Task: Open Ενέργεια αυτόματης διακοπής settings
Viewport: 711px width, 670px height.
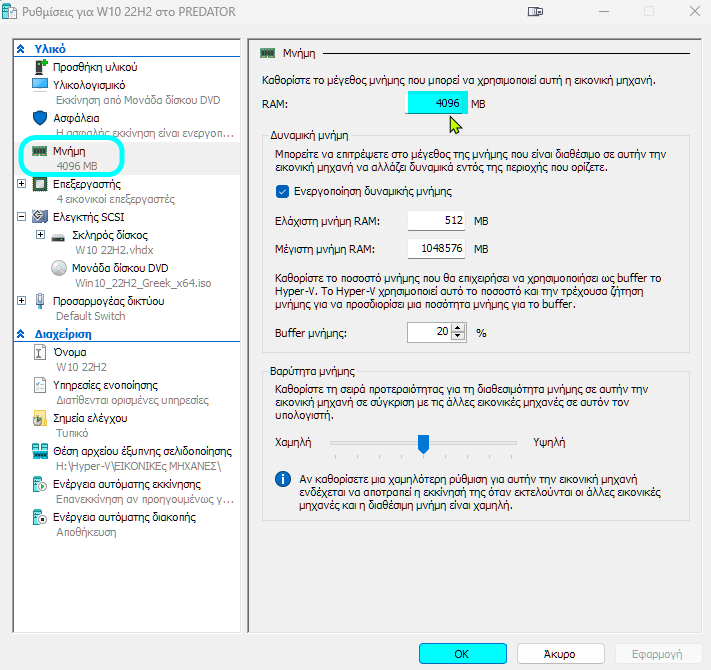Action: (x=124, y=517)
